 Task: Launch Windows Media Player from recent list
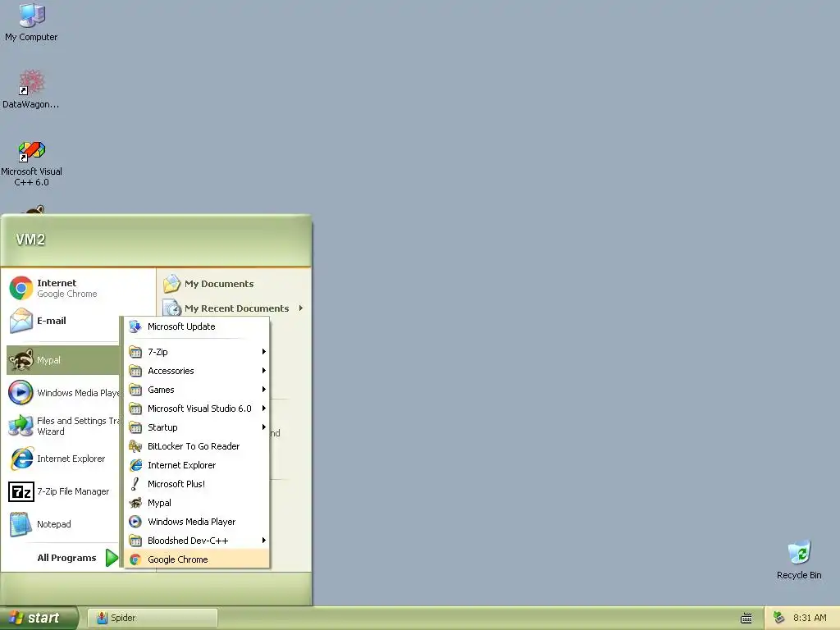(x=62, y=393)
